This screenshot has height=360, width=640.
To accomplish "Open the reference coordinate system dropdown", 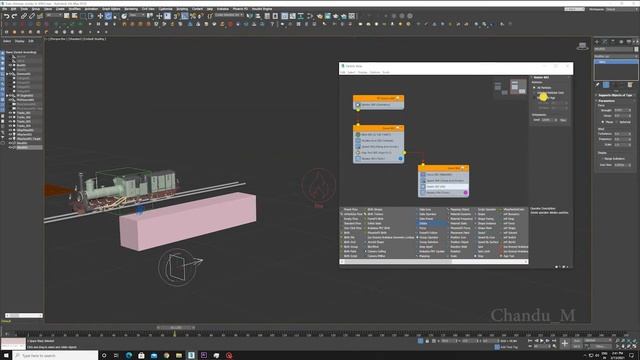I will coord(137,16).
